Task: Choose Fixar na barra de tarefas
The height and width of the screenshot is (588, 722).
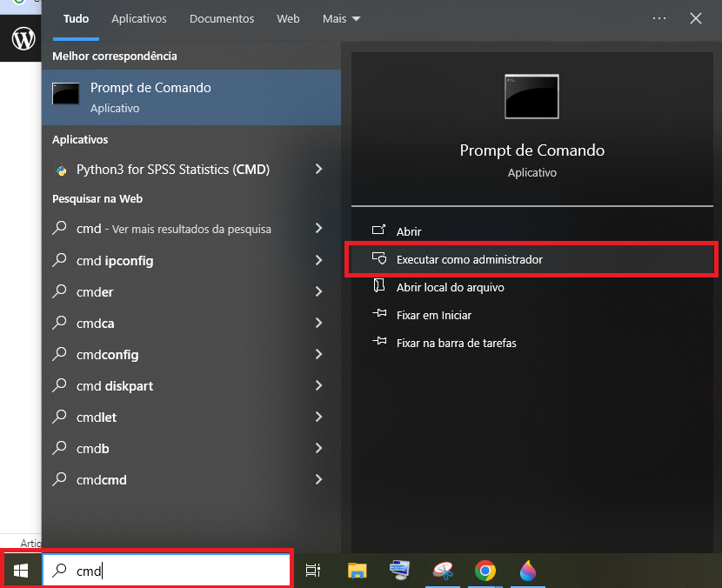Action: point(531,343)
